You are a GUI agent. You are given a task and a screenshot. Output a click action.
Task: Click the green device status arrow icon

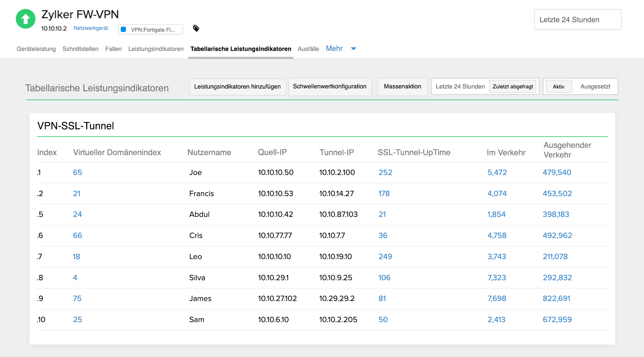click(25, 19)
